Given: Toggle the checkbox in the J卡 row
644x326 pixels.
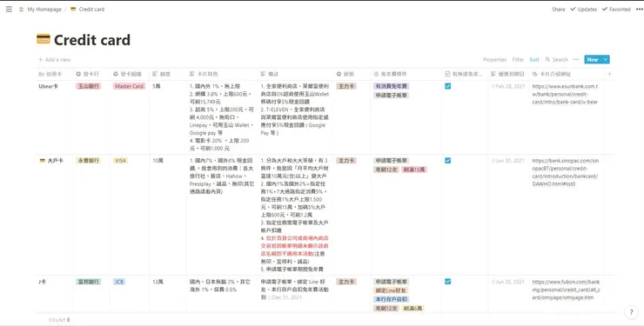Looking at the screenshot, I should click(447, 282).
